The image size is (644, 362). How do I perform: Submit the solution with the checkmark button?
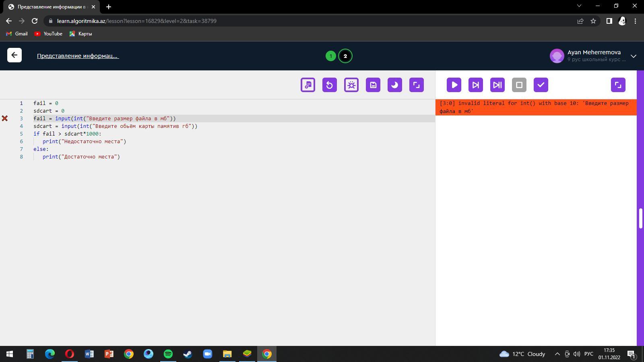tap(541, 85)
